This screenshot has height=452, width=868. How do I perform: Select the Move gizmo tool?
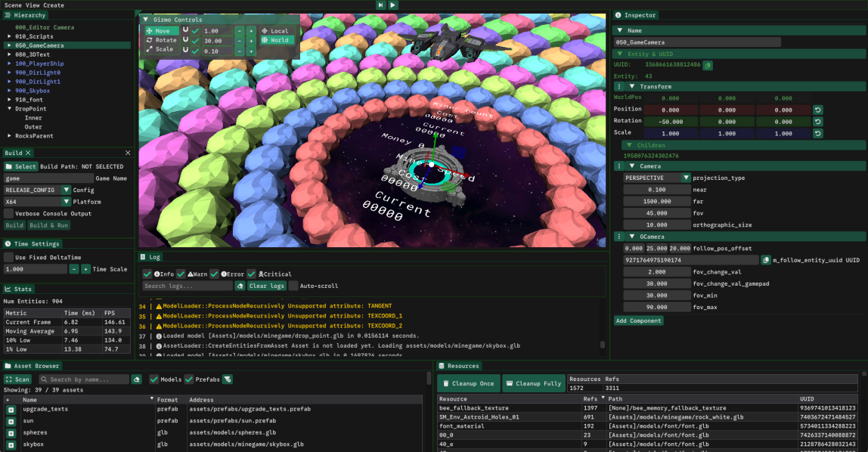point(163,31)
